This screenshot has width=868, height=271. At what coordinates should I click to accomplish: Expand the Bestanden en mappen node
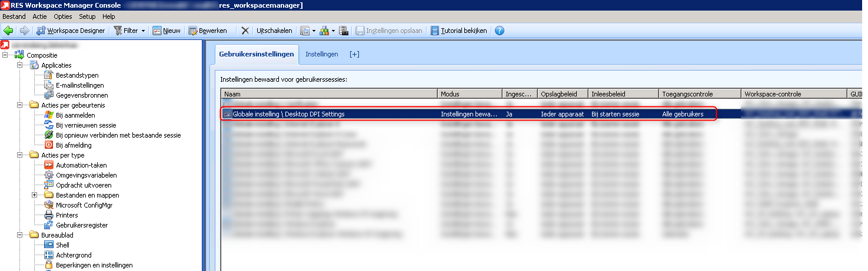click(34, 195)
